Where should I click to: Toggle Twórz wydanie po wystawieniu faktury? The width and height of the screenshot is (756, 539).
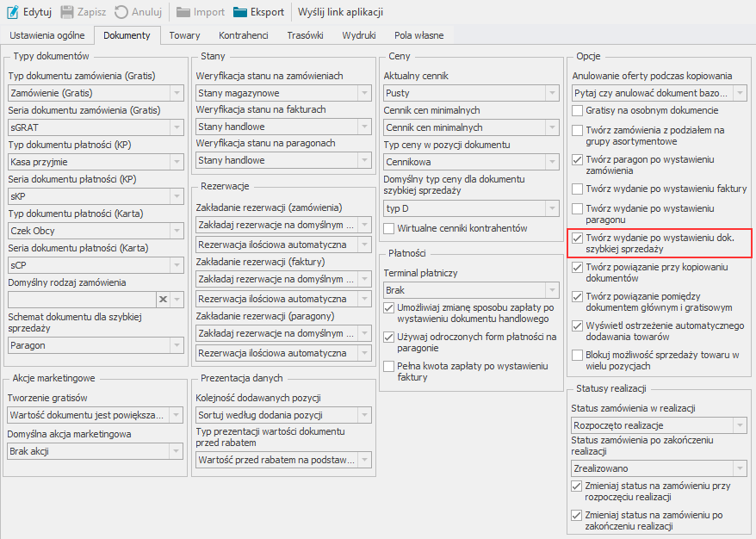578,189
